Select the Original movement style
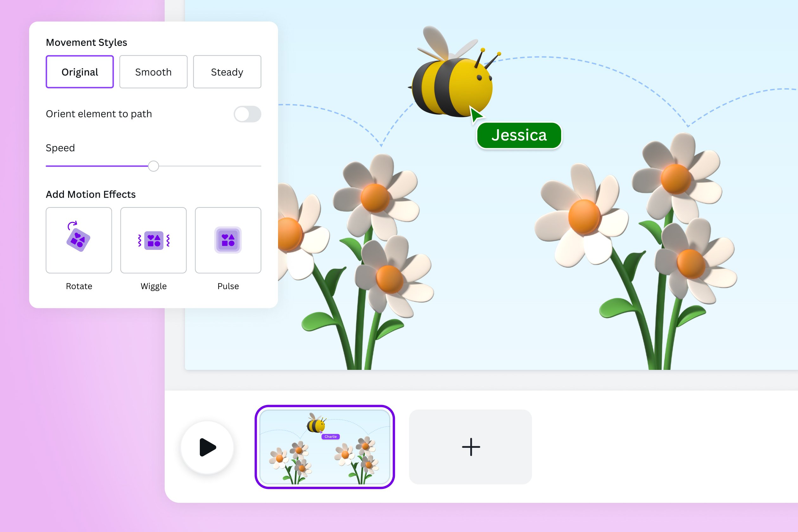Screen dimensions: 798x532 79,72
